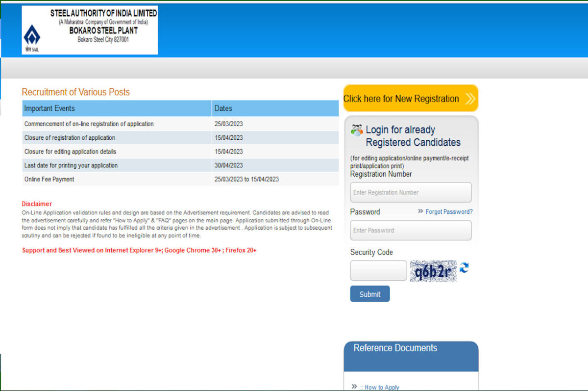Screen dimensions: 588x391
Task: Click the chevron bullet before How to Apply
Action: (x=354, y=387)
